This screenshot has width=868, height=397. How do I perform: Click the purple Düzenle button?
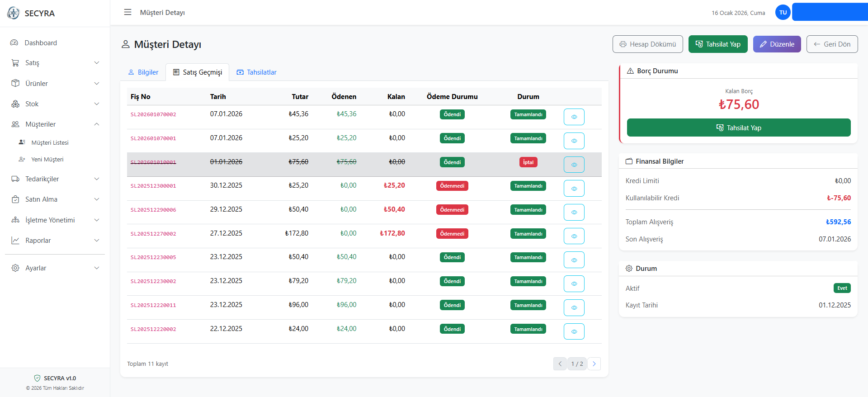coord(777,44)
